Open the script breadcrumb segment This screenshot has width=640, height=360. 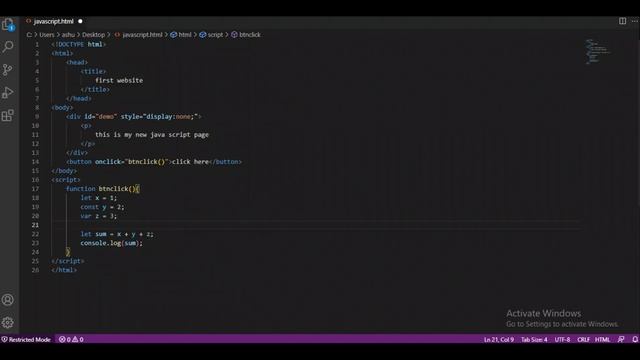pyautogui.click(x=211, y=35)
